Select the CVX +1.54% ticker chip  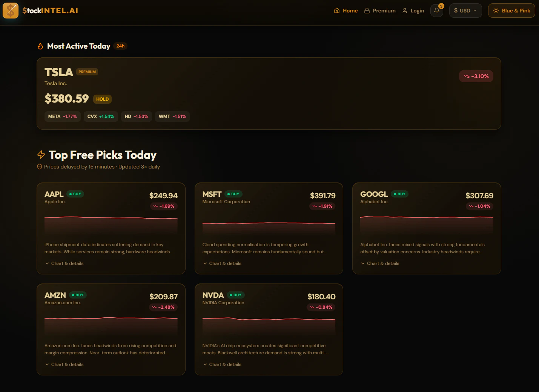click(101, 116)
